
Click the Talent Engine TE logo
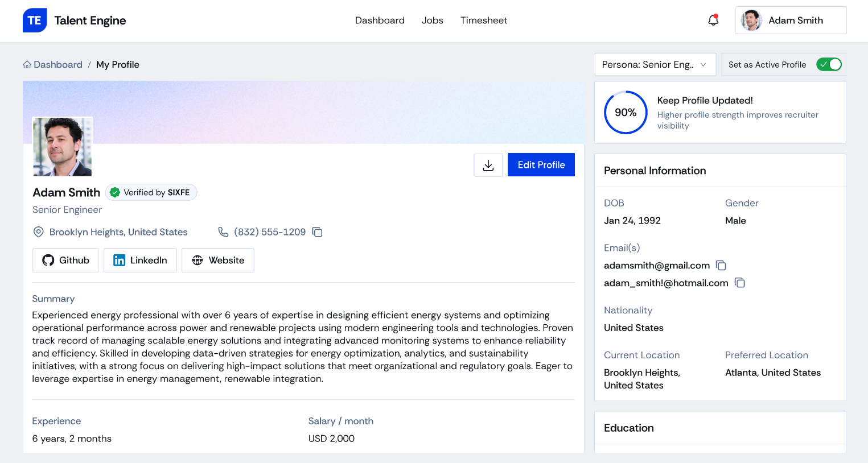pos(35,20)
